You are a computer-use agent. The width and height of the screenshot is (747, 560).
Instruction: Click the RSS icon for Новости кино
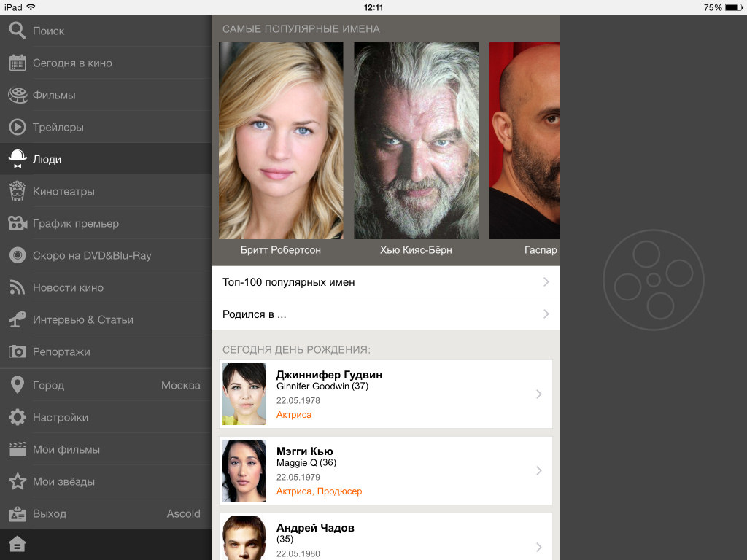point(18,287)
